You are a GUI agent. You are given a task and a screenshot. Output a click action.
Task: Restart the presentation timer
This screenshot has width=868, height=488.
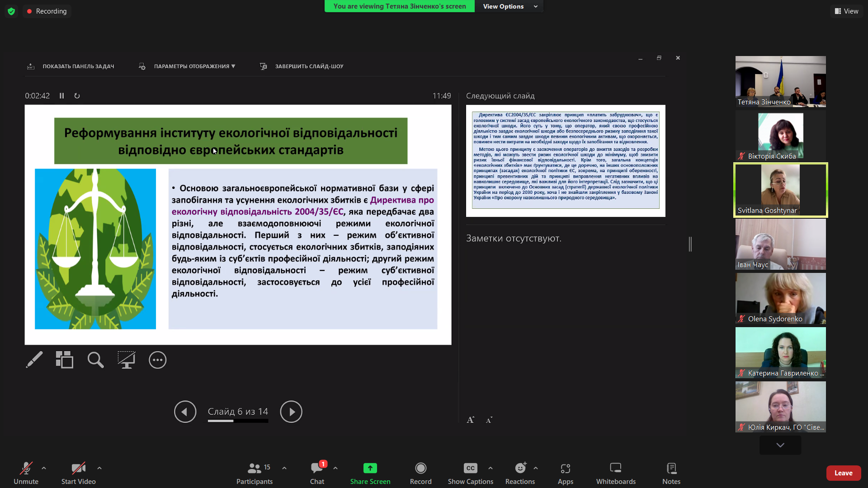[77, 95]
